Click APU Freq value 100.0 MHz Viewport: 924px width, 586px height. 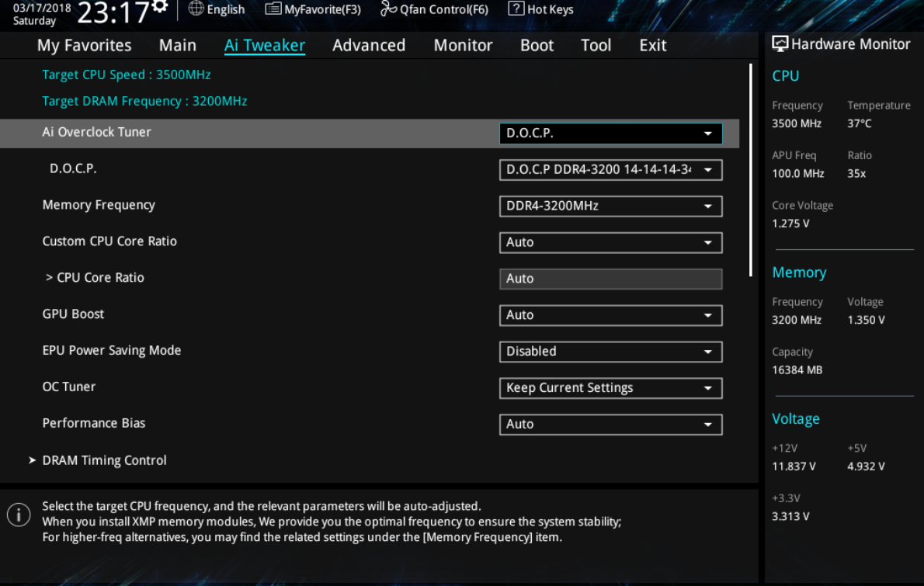point(798,174)
